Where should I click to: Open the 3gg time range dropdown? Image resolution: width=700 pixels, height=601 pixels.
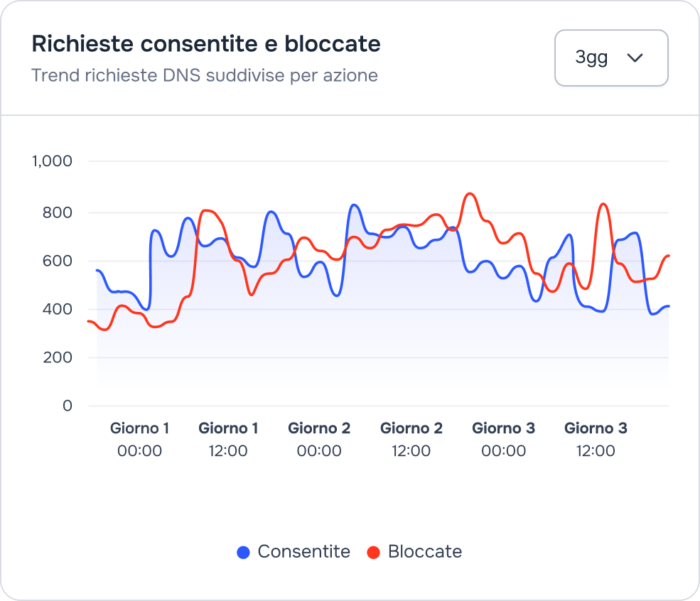click(610, 58)
